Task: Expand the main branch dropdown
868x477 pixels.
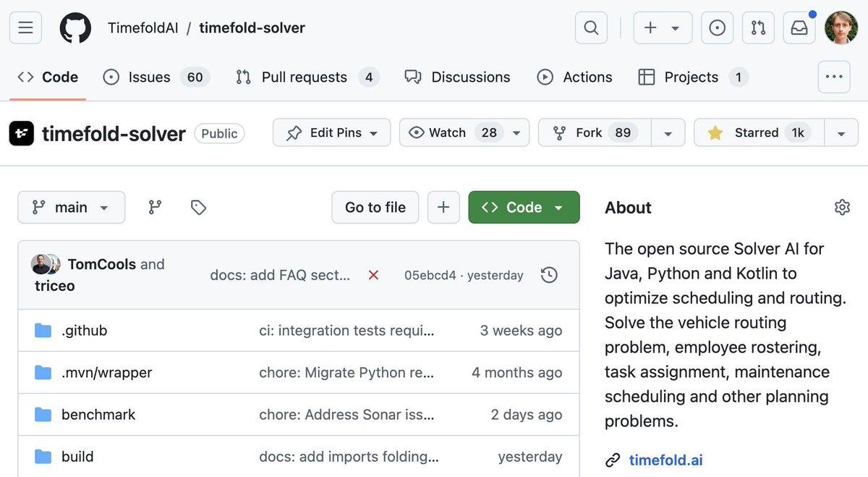Action: (72, 207)
